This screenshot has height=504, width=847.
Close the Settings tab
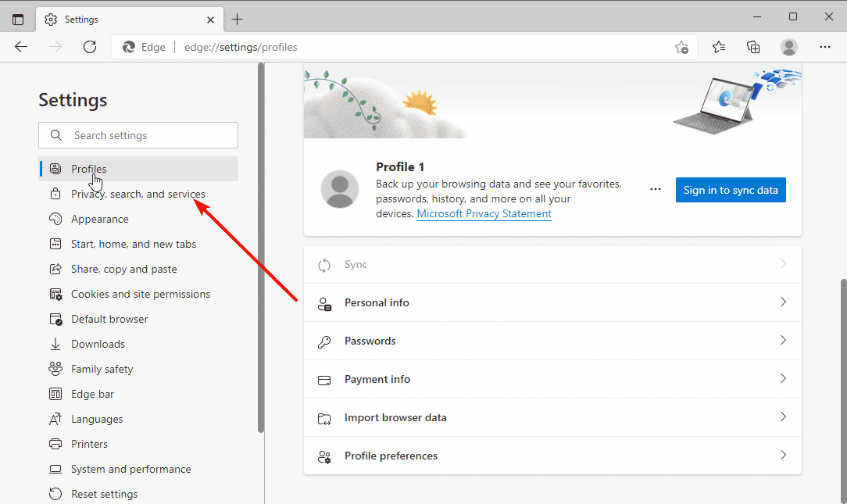pyautogui.click(x=210, y=20)
